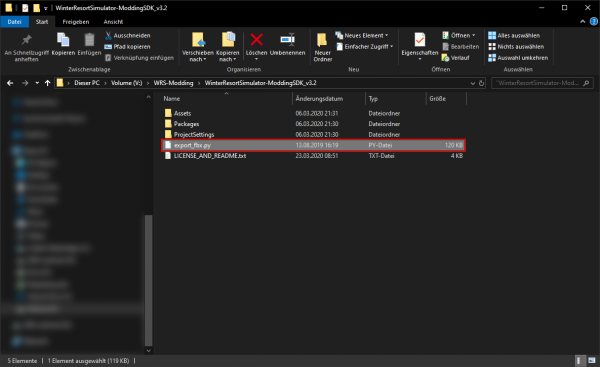The height and width of the screenshot is (367, 600).
Task: Open Verschieben nach menu
Action: point(198,47)
